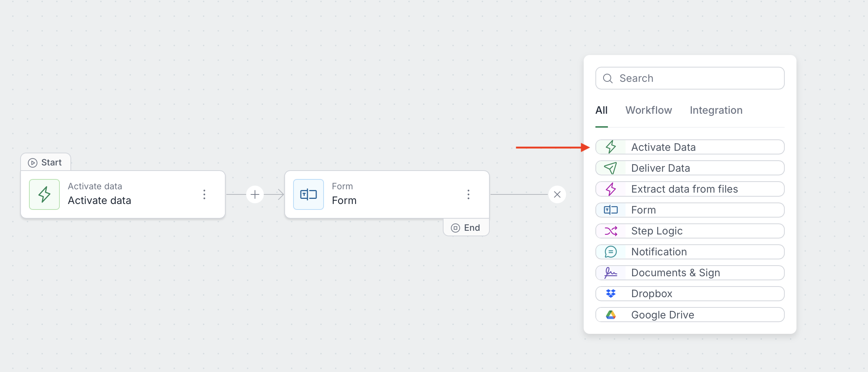Screen dimensions: 868x372
Task: Click the Dropbox logo icon
Action: click(611, 293)
